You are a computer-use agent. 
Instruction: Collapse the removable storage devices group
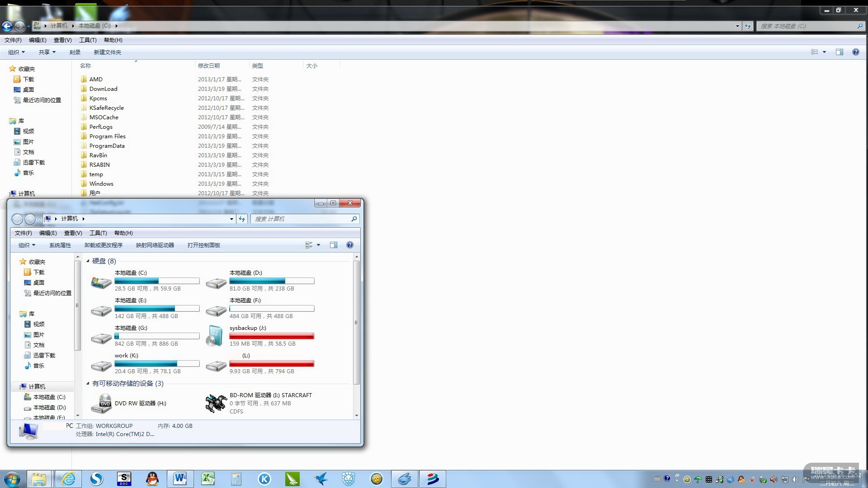[x=88, y=384]
